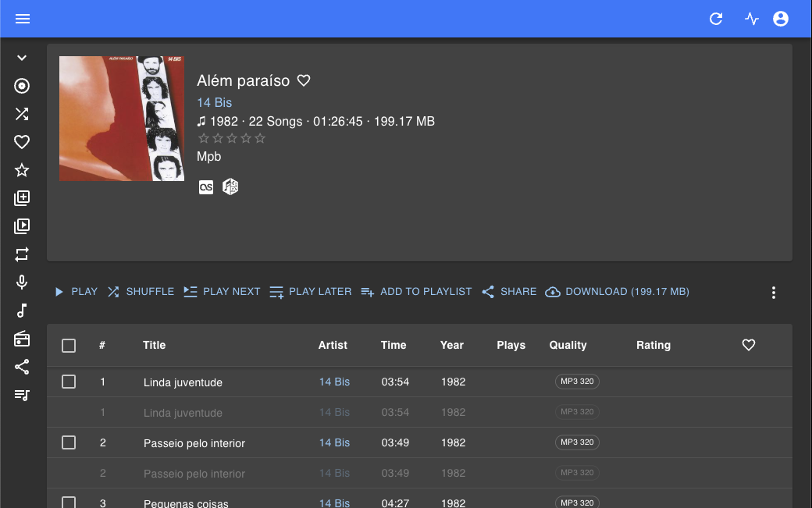The image size is (812, 508).
Task: Open the user account menu
Action: click(781, 19)
